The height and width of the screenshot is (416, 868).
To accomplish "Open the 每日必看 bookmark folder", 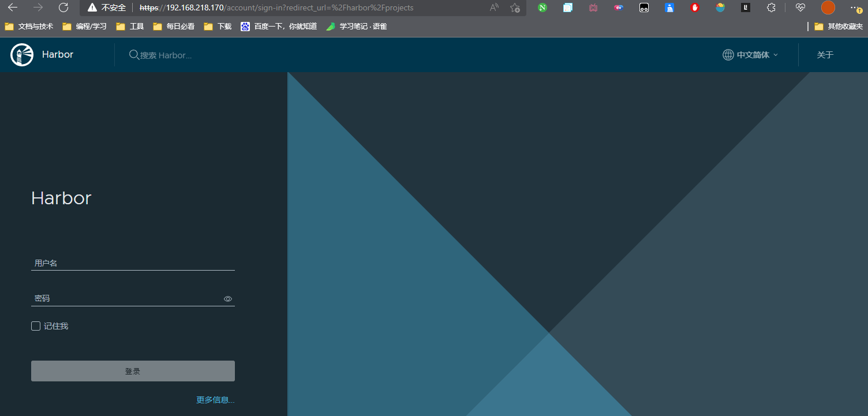I will coord(174,27).
